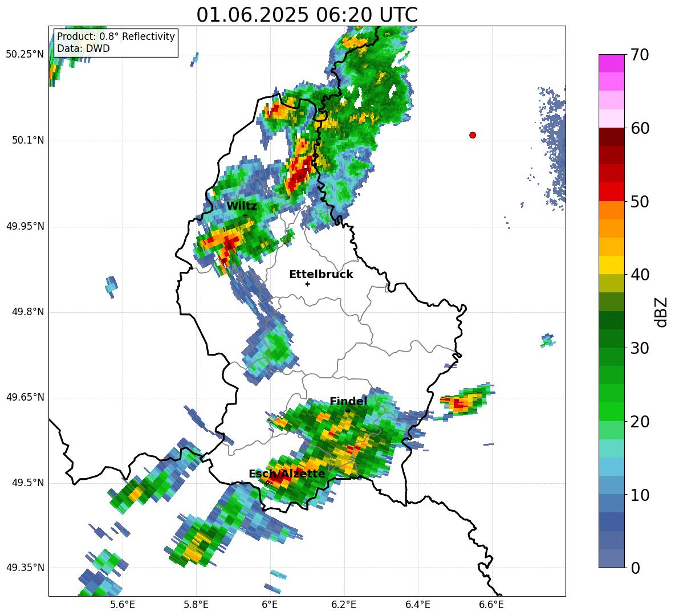
Task: Click the title 01.06.2025 06:20 UTC
Action: (x=307, y=15)
